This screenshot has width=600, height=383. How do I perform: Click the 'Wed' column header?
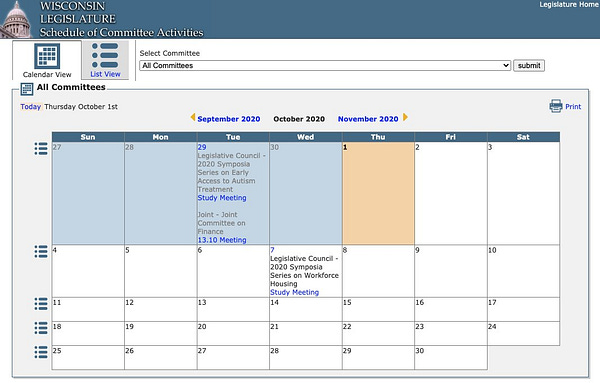point(305,137)
